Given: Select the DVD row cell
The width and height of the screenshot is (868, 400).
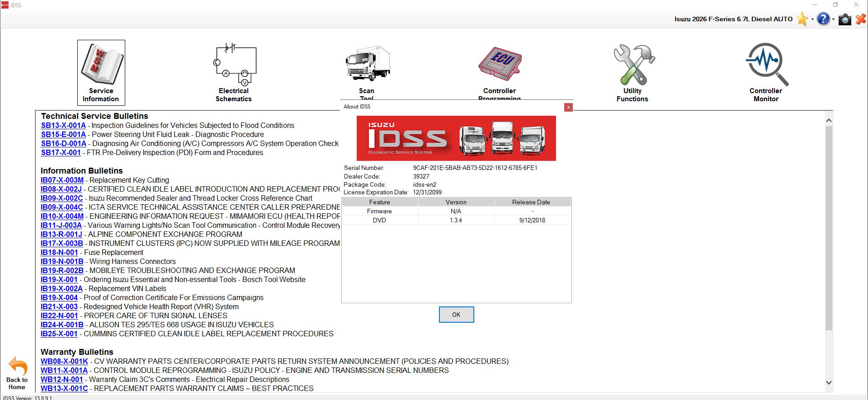Looking at the screenshot, I should (380, 220).
